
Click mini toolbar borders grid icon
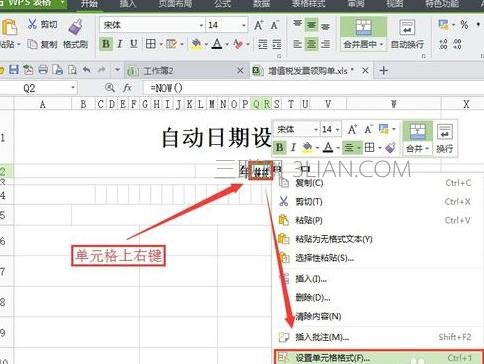[x=369, y=147]
